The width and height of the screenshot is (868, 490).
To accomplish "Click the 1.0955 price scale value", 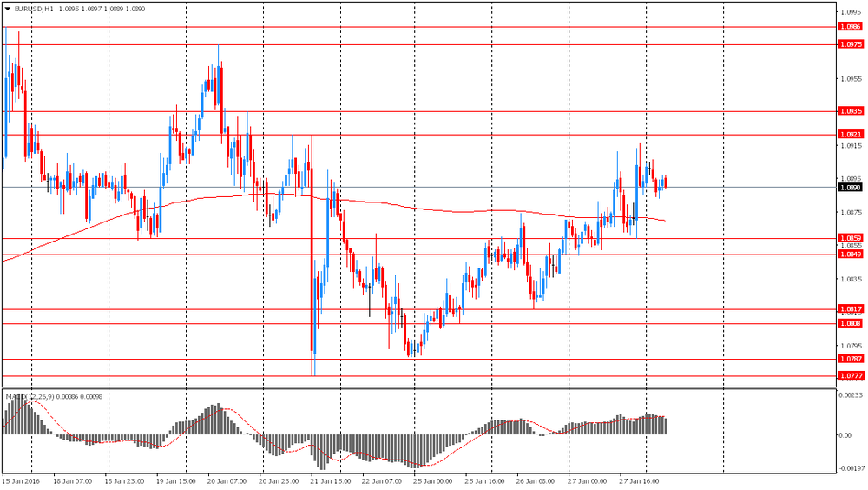I will tap(851, 79).
